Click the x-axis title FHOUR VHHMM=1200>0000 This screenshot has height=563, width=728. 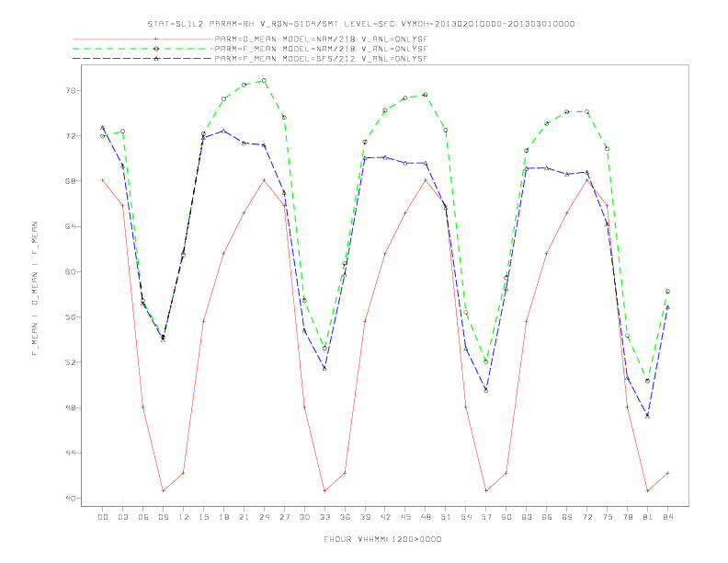pos(382,539)
